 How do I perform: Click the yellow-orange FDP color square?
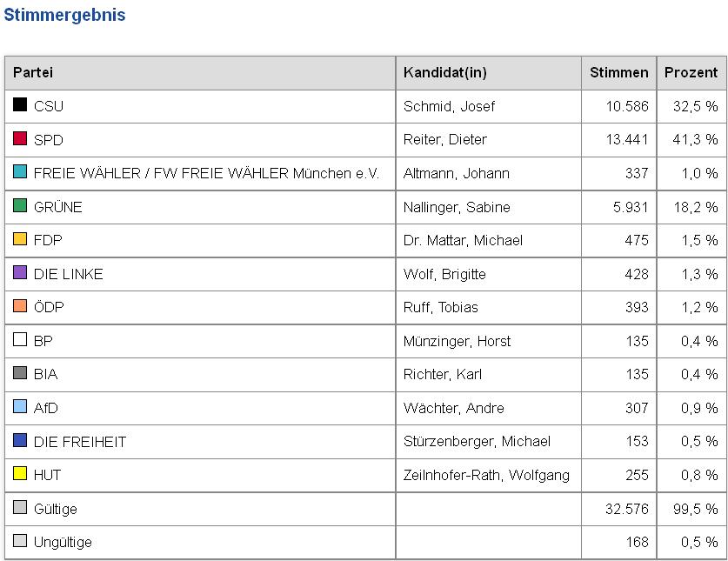20,239
